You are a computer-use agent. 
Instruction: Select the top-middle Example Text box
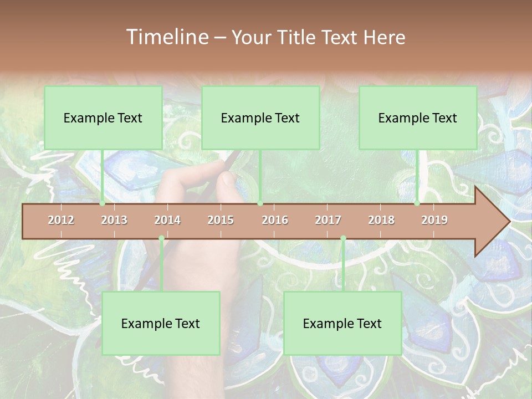pyautogui.click(x=260, y=117)
